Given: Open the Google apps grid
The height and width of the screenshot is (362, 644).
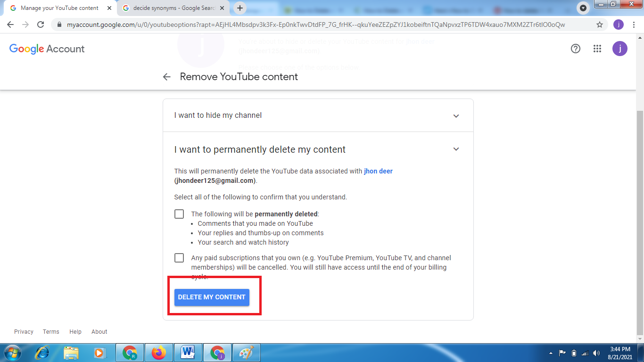Looking at the screenshot, I should point(597,49).
